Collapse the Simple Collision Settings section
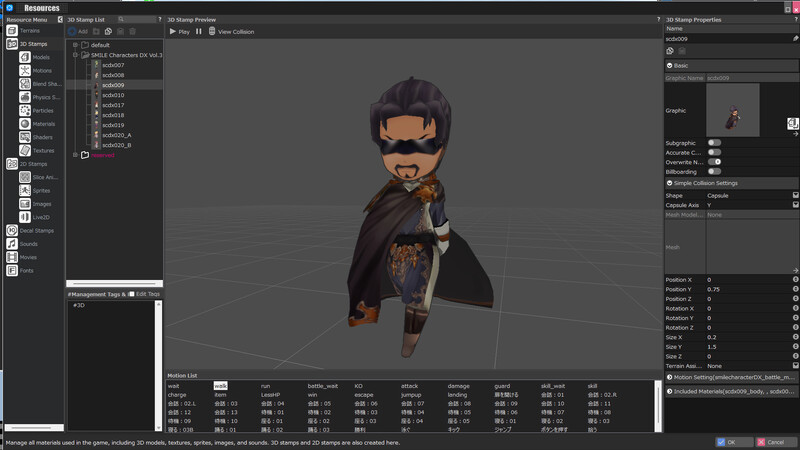Screen dimensions: 800x450 (x=669, y=183)
